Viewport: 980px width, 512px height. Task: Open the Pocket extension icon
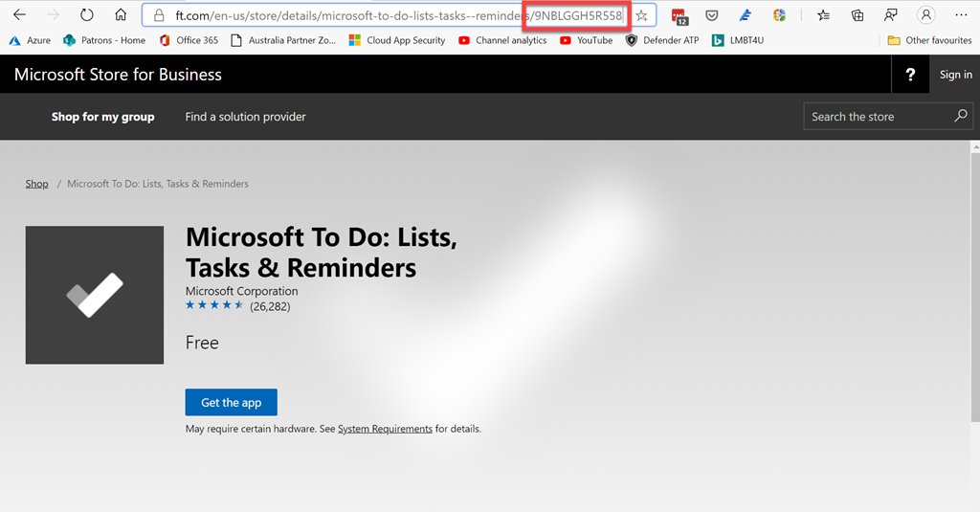[712, 15]
